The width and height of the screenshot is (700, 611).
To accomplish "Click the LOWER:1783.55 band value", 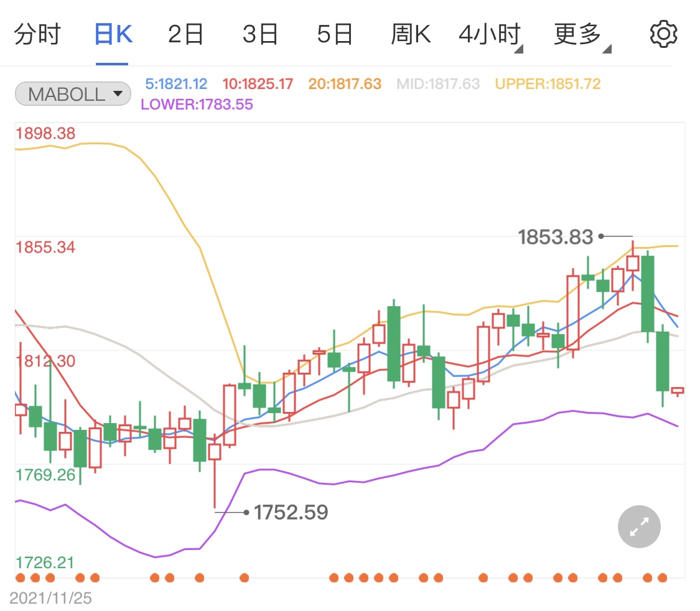I will [x=197, y=105].
